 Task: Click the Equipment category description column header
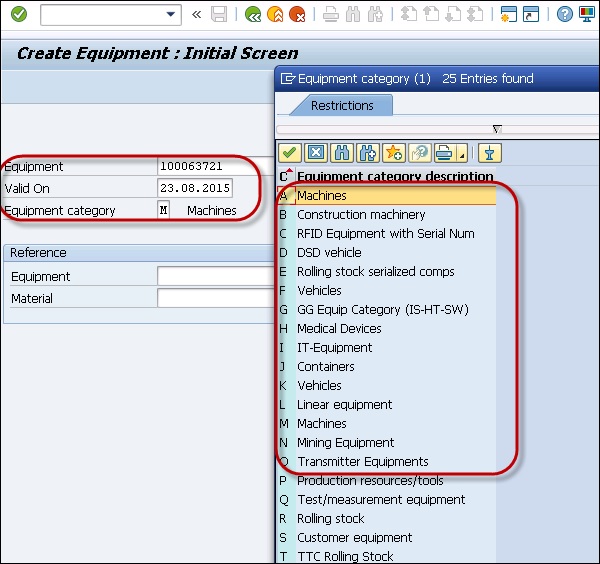click(395, 177)
